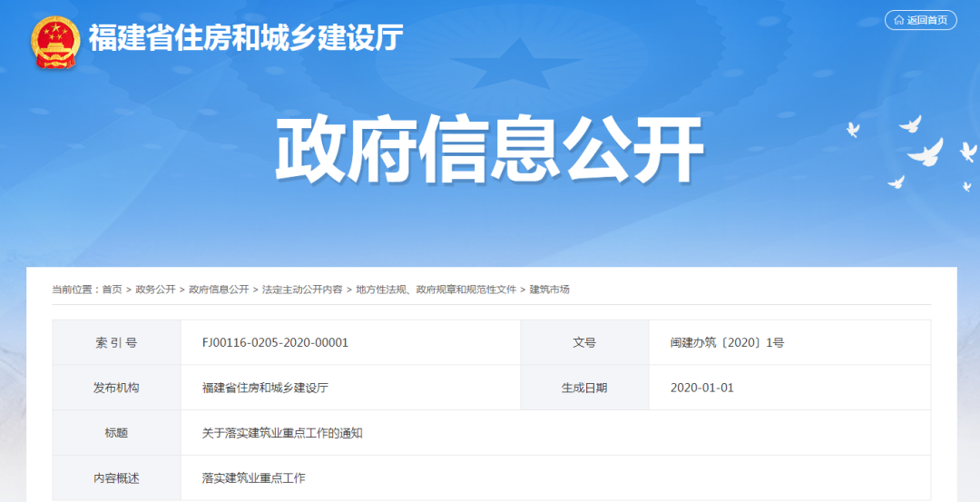Click the 生成日期 label cell
This screenshot has height=502, width=980.
coord(584,388)
